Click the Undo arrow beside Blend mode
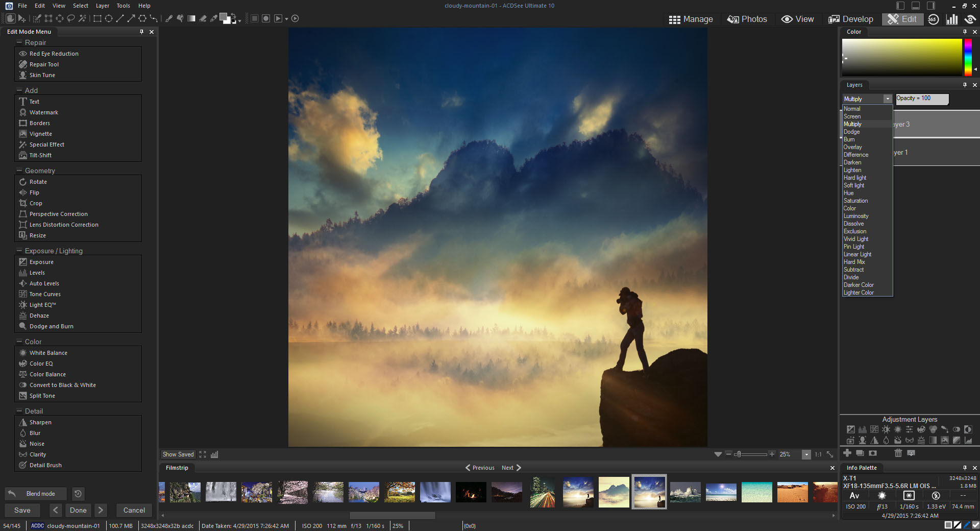 point(12,494)
